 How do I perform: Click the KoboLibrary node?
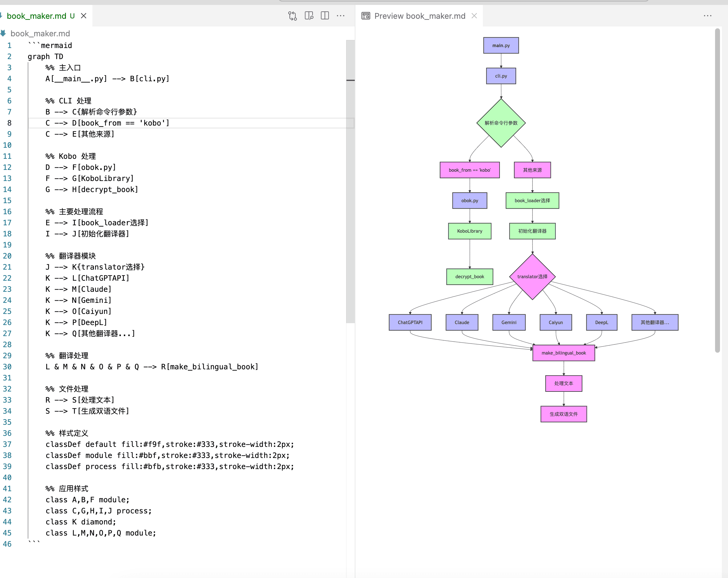click(469, 231)
